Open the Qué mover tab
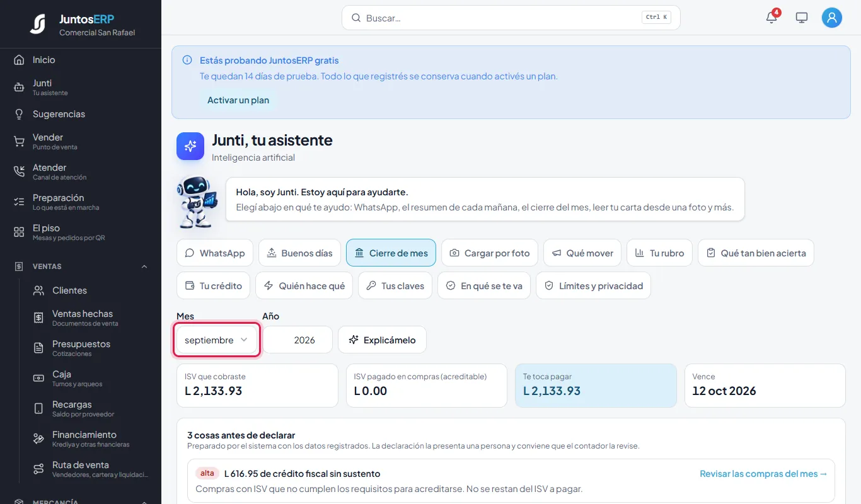The width and height of the screenshot is (861, 504). coord(582,253)
